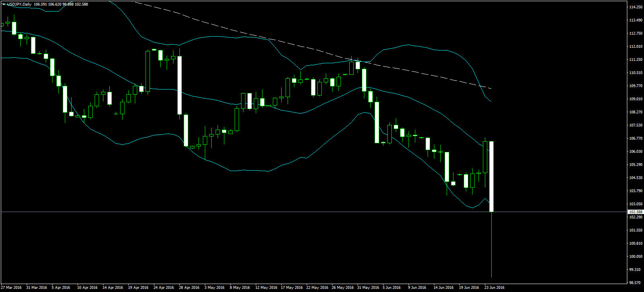Click the 23 Jun 2016 date label
Screen dimensions: 644x292
click(x=494, y=287)
